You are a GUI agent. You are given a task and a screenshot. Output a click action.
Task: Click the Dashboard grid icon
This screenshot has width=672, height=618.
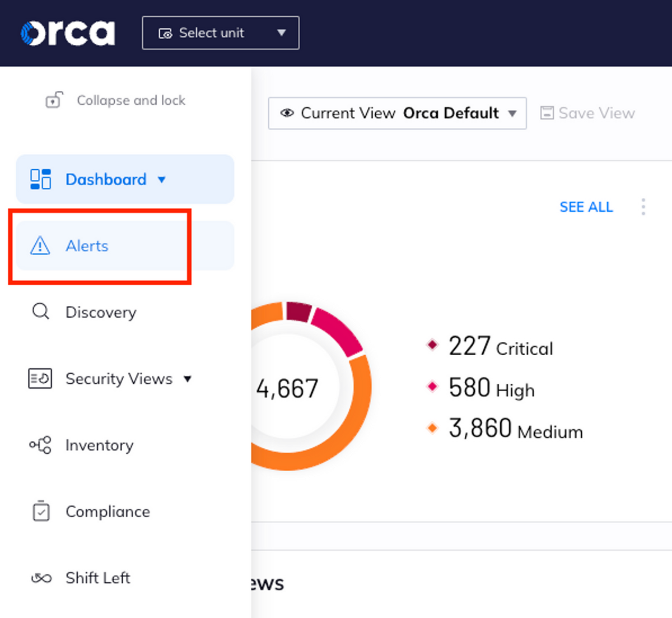coord(40,179)
